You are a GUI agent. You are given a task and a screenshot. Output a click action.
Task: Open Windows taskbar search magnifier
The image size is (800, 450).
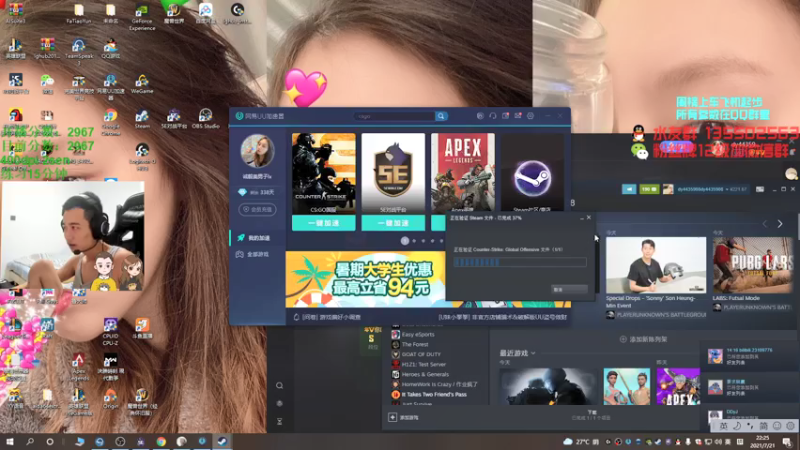pyautogui.click(x=30, y=441)
